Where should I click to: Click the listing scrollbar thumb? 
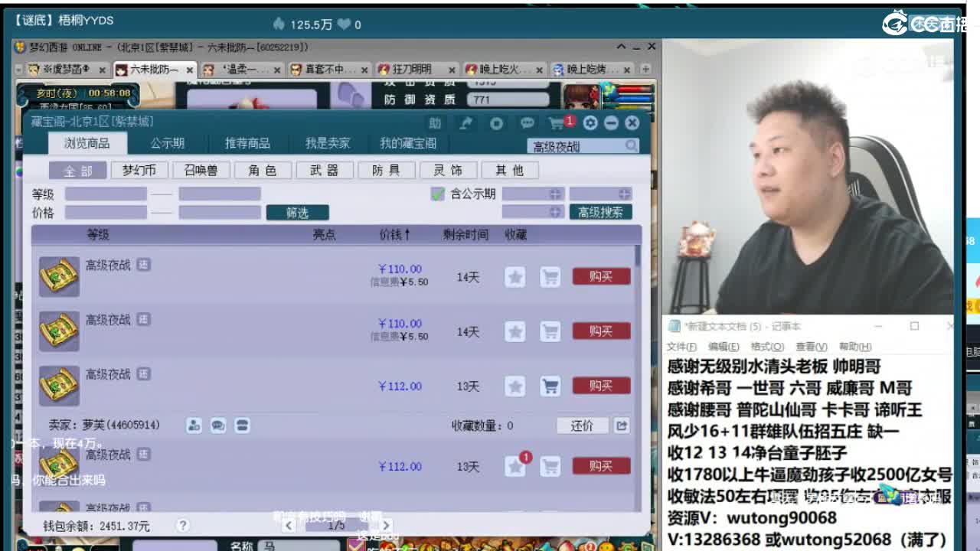tap(638, 256)
